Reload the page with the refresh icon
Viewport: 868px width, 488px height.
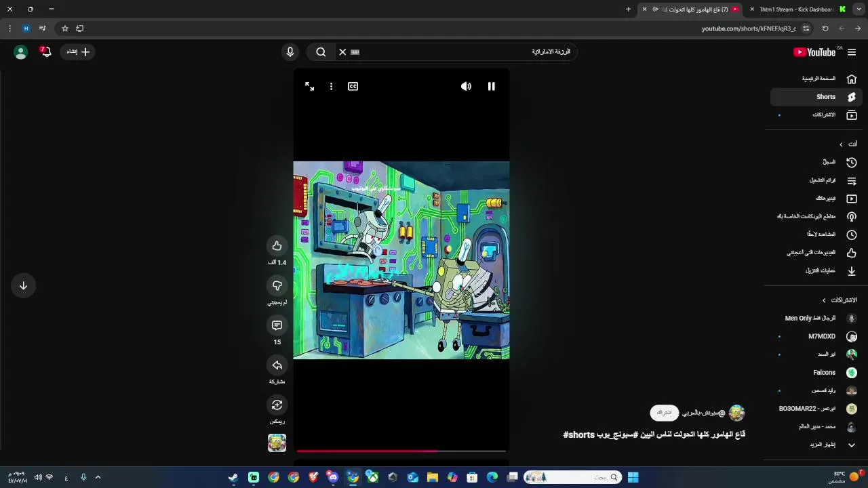825,28
